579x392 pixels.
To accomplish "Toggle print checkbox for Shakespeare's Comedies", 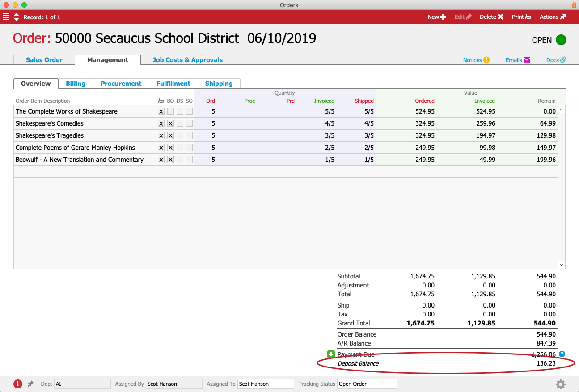I will (x=161, y=123).
